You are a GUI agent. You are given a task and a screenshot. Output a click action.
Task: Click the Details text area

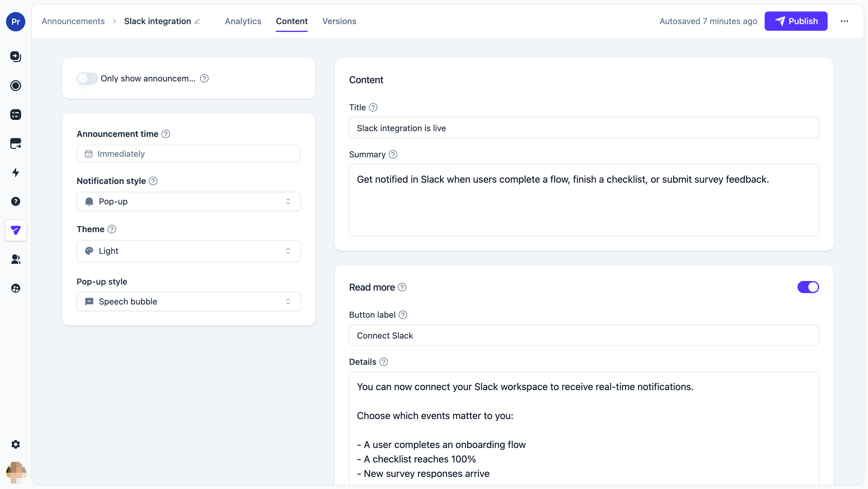[x=584, y=429]
